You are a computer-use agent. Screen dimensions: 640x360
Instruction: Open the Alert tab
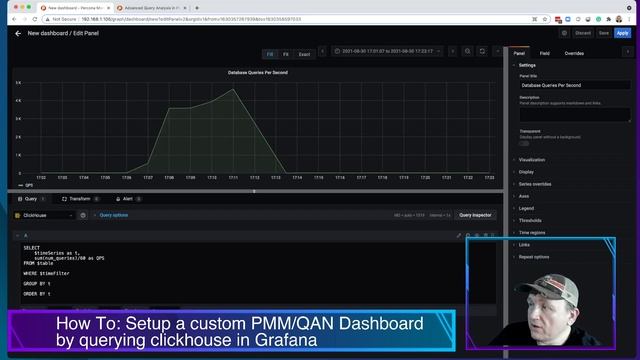(x=129, y=199)
